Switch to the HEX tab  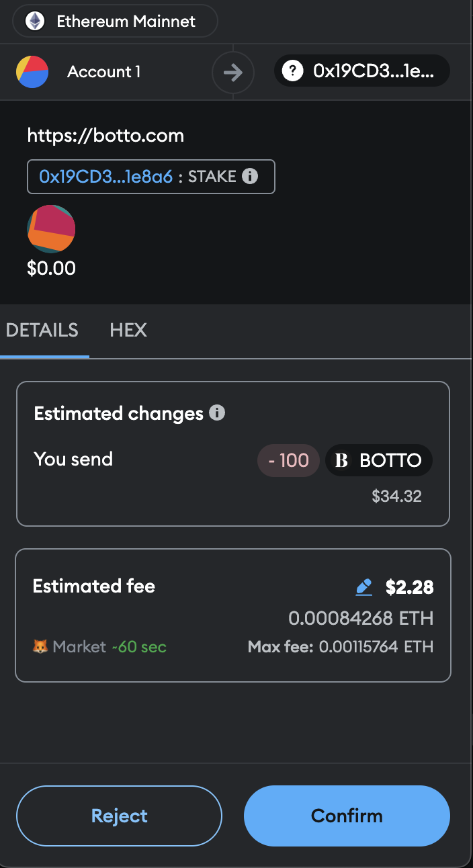point(128,330)
